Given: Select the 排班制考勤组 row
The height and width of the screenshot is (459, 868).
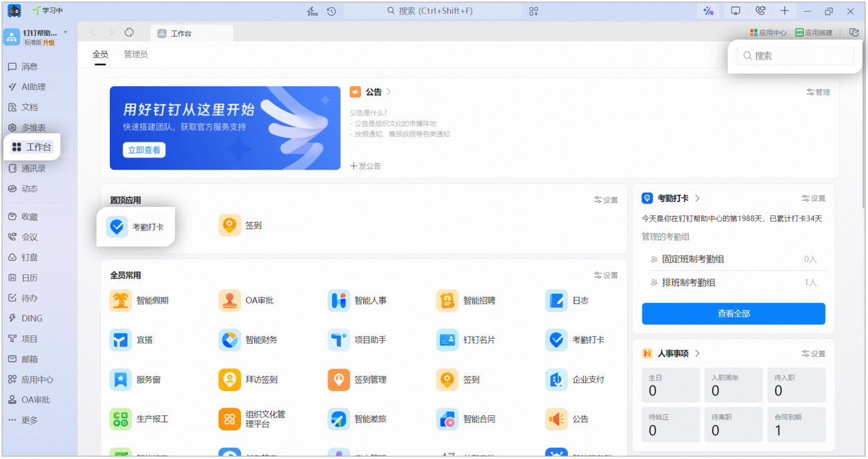Looking at the screenshot, I should pos(733,283).
